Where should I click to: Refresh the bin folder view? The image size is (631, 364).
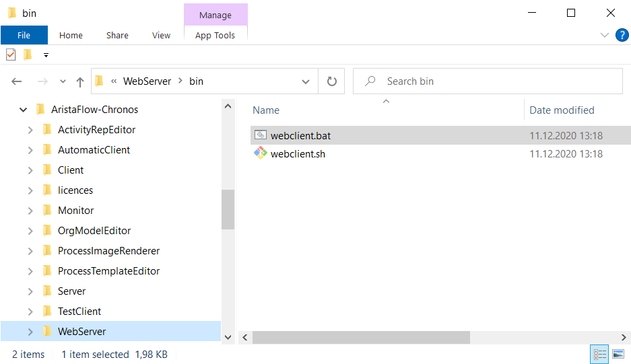[x=331, y=81]
